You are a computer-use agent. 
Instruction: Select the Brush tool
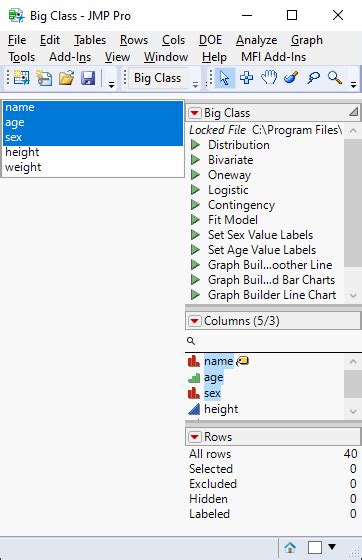click(x=291, y=78)
